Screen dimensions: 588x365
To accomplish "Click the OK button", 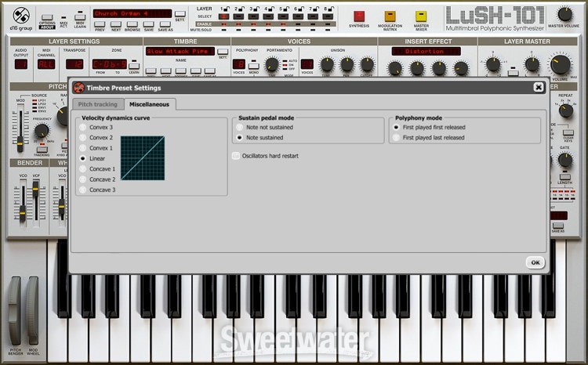I will point(535,262).
